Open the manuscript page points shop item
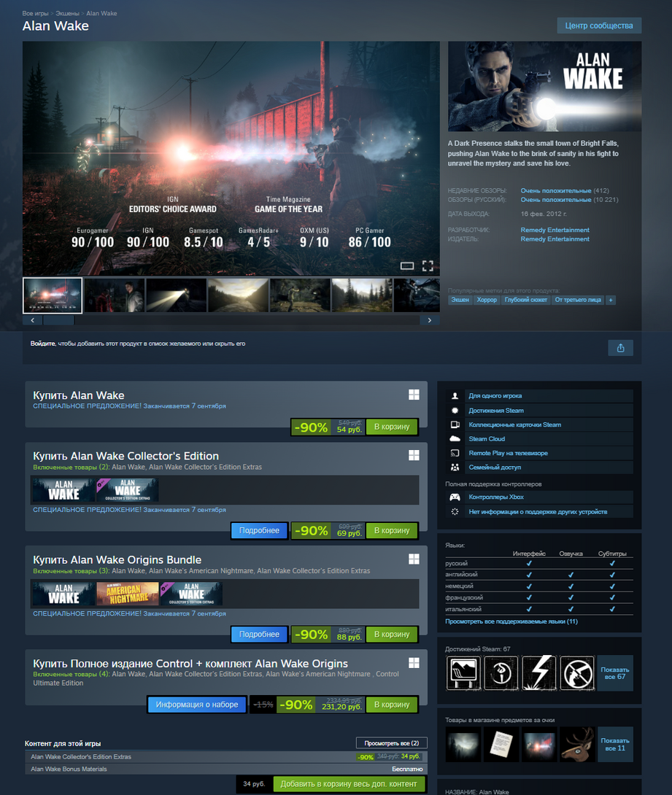This screenshot has height=795, width=672. [x=501, y=744]
